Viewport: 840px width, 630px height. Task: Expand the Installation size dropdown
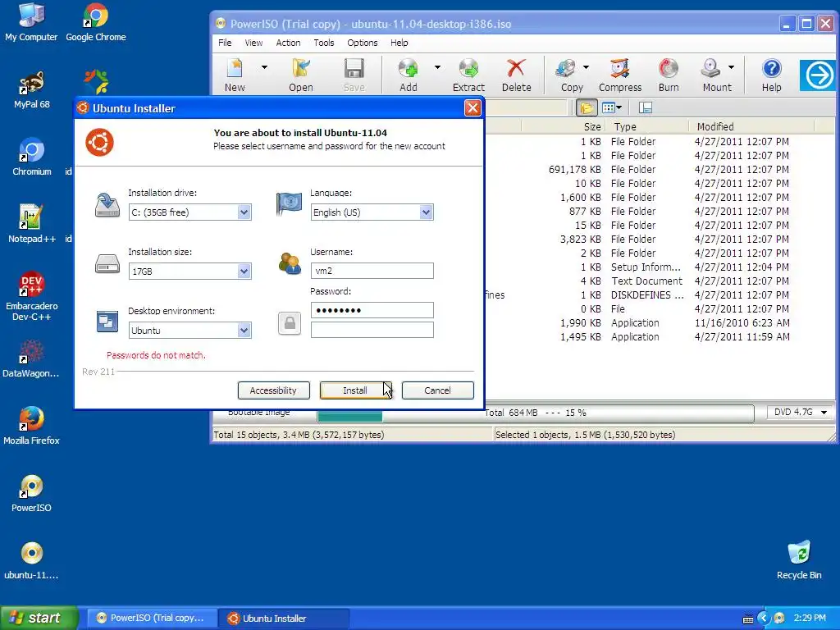tap(244, 271)
